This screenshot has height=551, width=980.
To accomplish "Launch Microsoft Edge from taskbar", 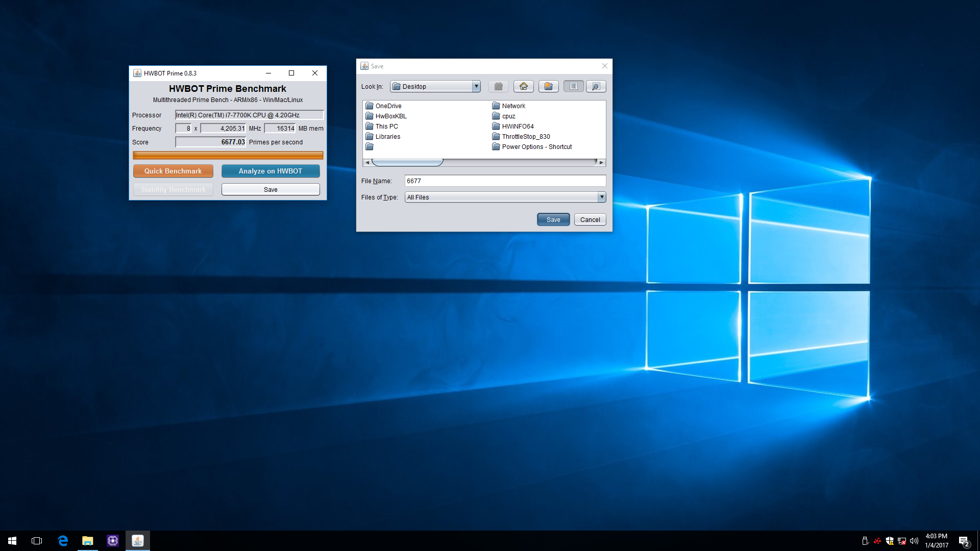I will pos(63,541).
